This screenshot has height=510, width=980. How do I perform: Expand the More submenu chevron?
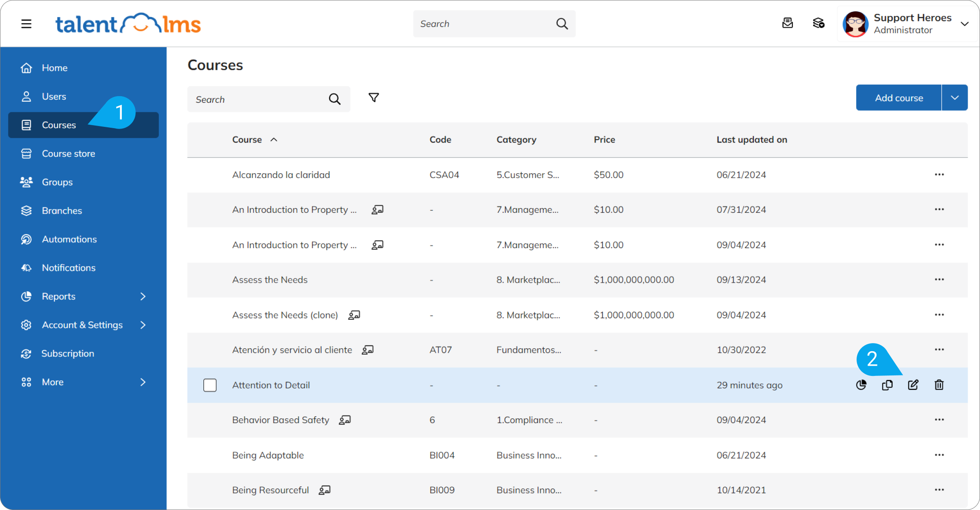click(x=143, y=382)
